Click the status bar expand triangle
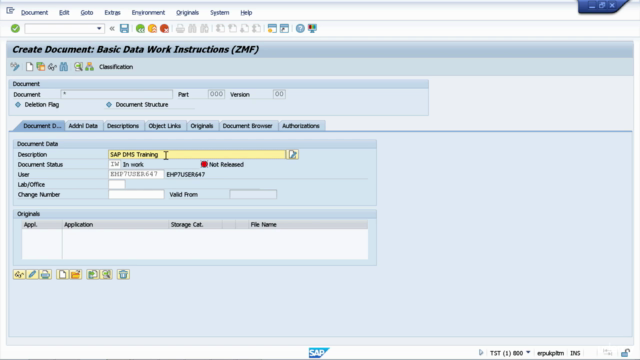 point(481,353)
